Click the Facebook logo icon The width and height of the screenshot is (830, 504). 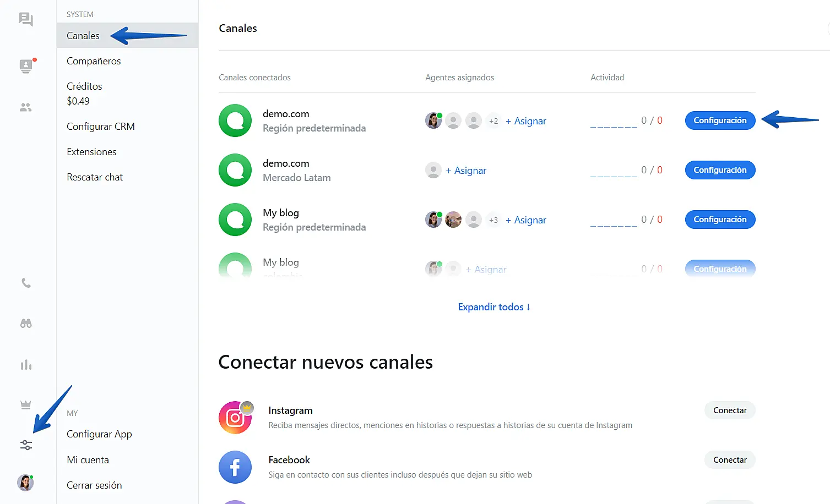(235, 467)
